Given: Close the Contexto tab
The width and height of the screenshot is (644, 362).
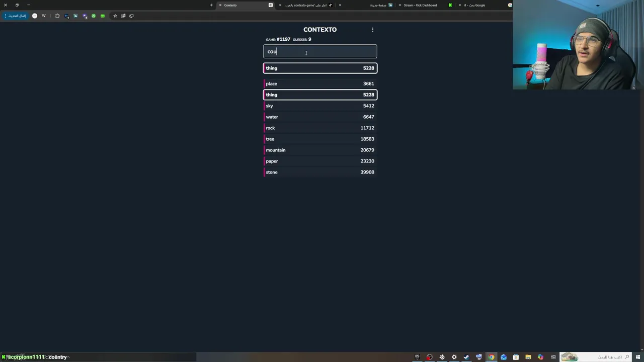Looking at the screenshot, I should click(220, 5).
